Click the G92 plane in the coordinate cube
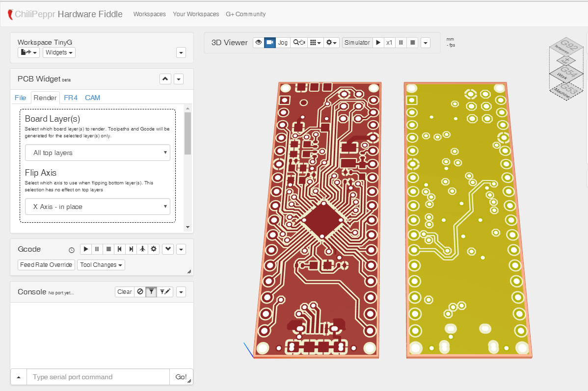Screen dimensions: 588x391 566,47
